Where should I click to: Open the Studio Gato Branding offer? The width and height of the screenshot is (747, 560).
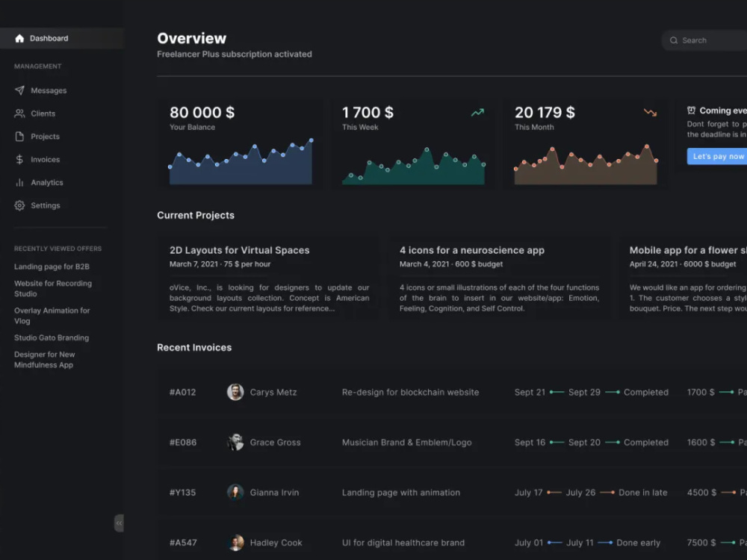[52, 337]
